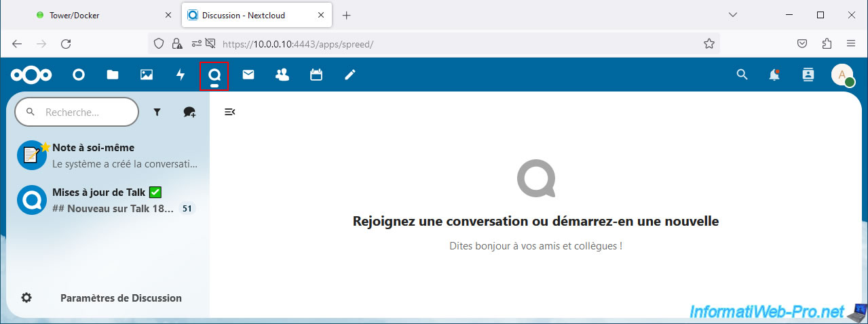Open unified search magnifier in header
This screenshot has width=868, height=324.
coord(742,75)
